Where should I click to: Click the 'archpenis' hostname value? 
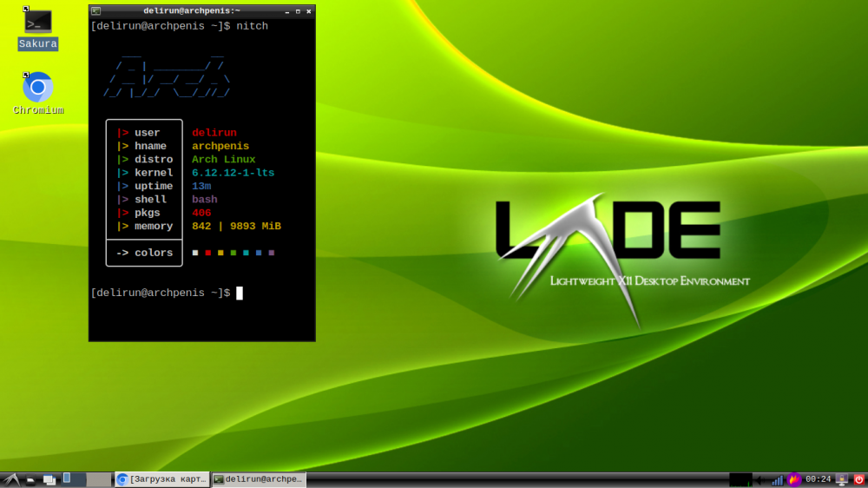click(220, 146)
